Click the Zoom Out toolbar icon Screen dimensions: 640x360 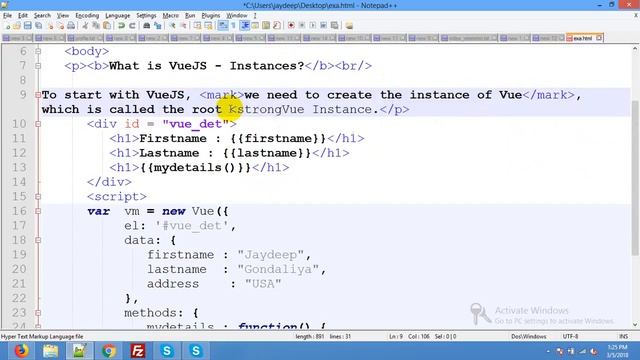pos(183,26)
